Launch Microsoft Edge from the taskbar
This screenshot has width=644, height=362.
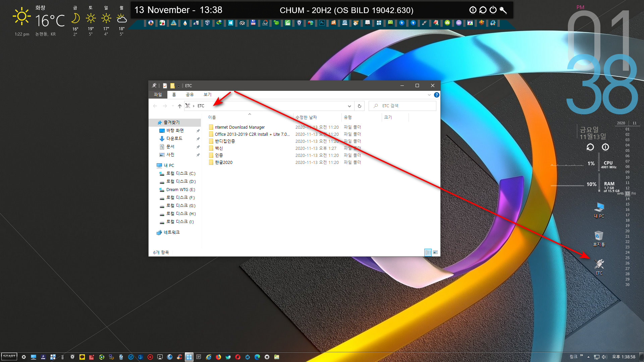[x=257, y=357]
